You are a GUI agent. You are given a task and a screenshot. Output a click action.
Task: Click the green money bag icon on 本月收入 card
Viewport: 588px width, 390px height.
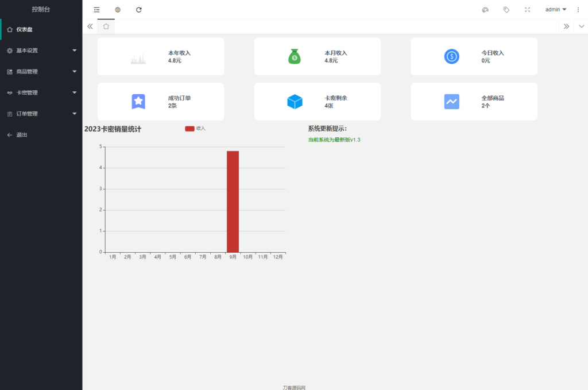[x=295, y=56]
